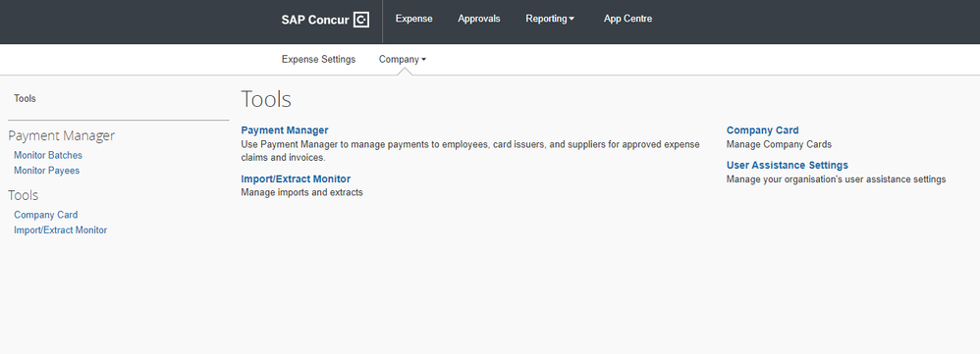Click the 'Use Payment Manager to manage payments' description
This screenshot has height=354, width=980.
click(x=470, y=151)
